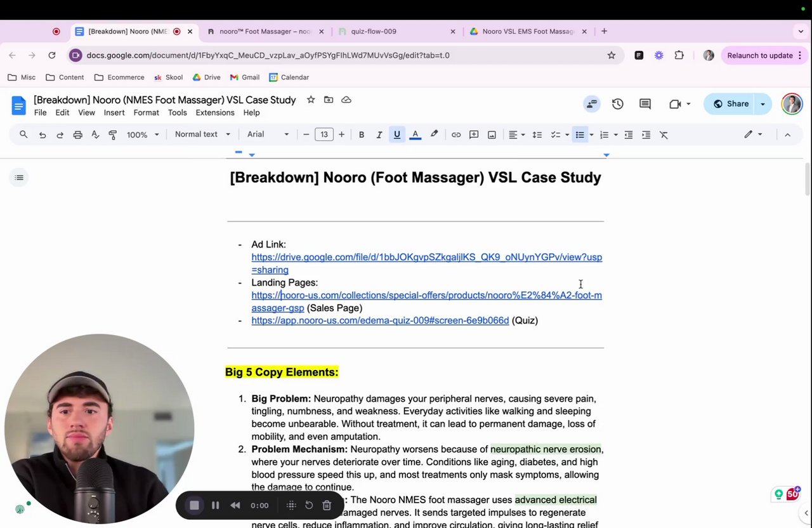
Task: Insert a link from the toolbar
Action: (456, 135)
